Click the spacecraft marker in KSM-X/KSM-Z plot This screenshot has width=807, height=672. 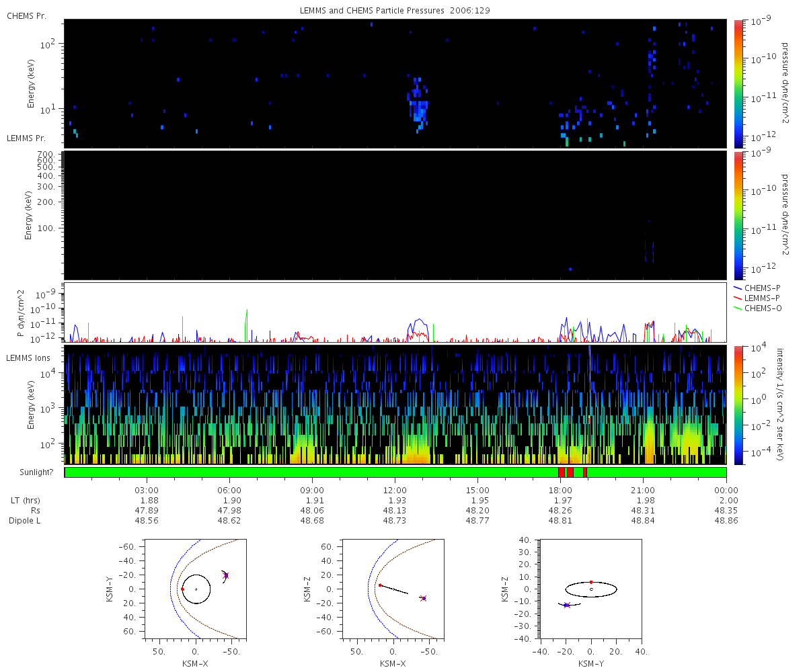click(423, 598)
